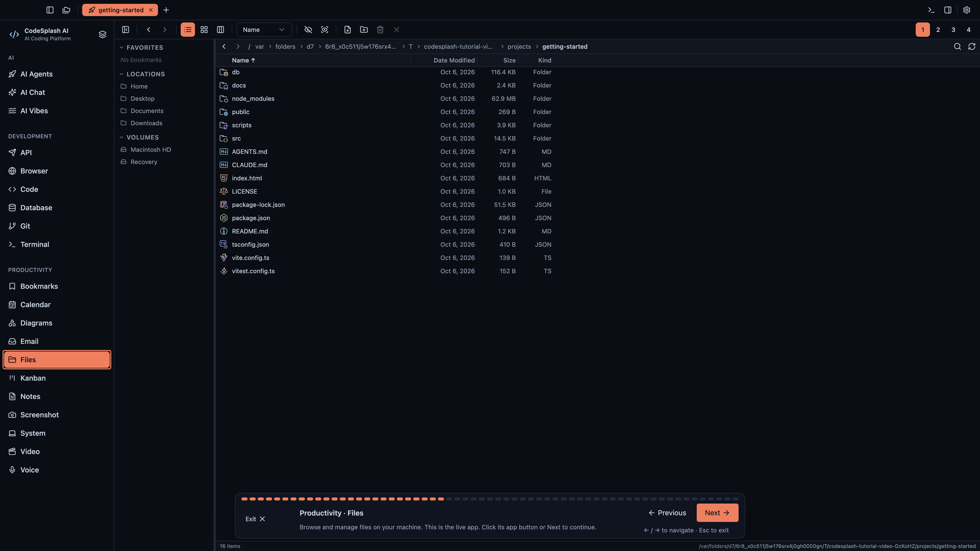Screen dimensions: 980x551
Task: Click the tutorial progress step indicator bar
Action: tap(490, 499)
